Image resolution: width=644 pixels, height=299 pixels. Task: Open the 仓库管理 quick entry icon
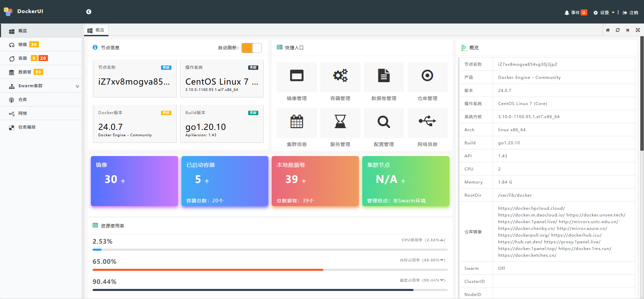[x=427, y=76]
